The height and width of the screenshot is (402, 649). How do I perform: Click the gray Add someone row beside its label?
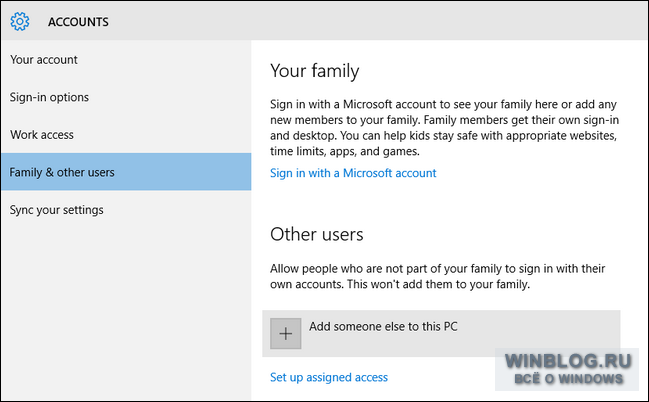(x=538, y=327)
